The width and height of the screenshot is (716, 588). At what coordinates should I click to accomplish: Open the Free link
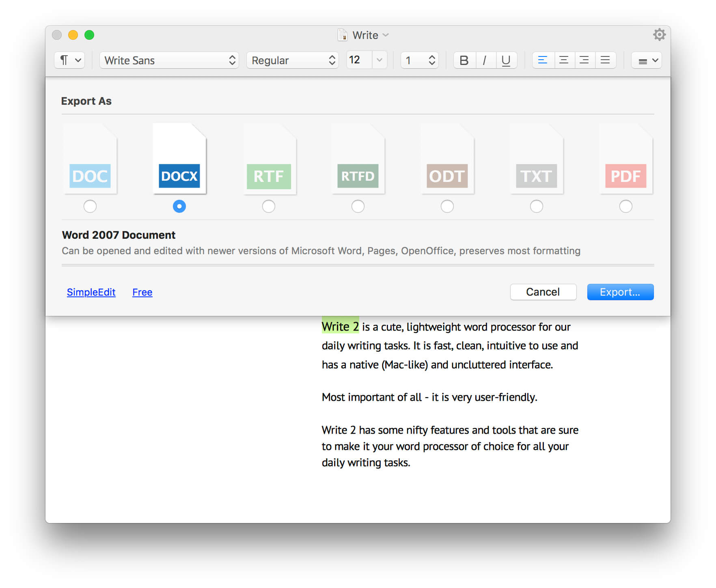click(142, 292)
